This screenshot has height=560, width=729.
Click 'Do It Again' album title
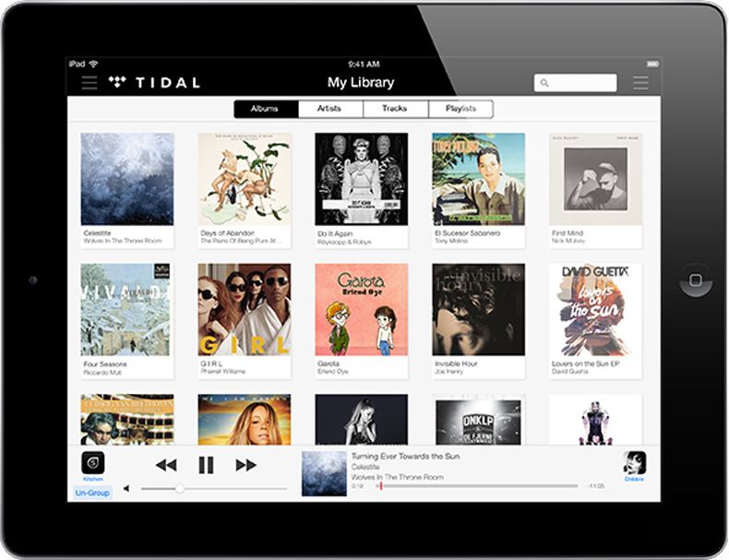pyautogui.click(x=335, y=233)
